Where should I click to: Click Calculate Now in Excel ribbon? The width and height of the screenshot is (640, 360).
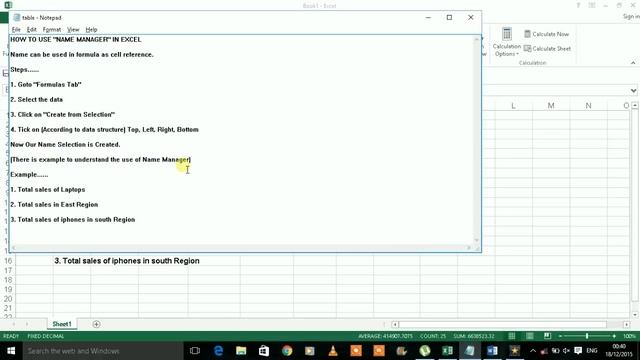547,34
